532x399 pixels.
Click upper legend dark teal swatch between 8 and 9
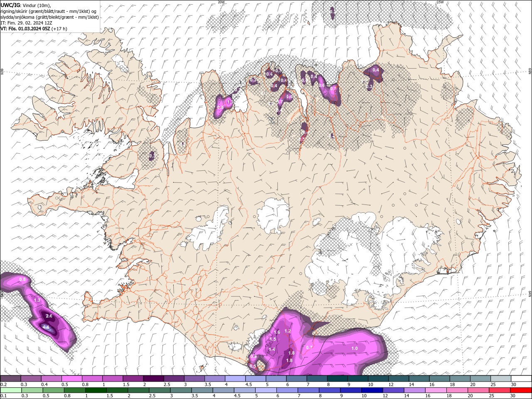tap(337, 379)
